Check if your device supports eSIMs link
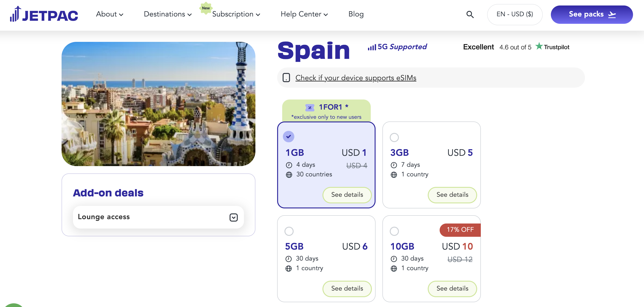Screen dimensions: 644x307 coord(355,78)
